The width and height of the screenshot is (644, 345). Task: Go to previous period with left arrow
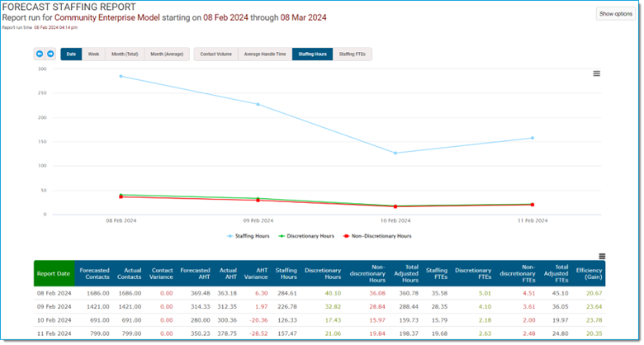40,54
